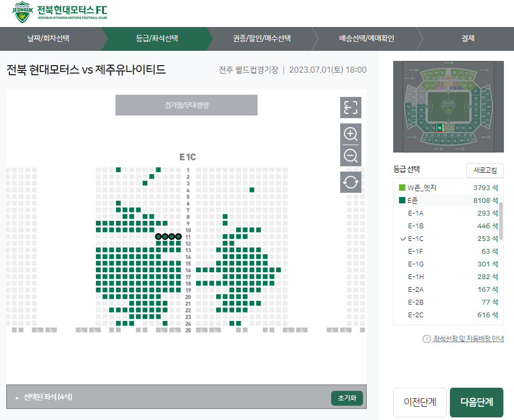
Task: Click the E존 dark green color square
Action: point(402,200)
